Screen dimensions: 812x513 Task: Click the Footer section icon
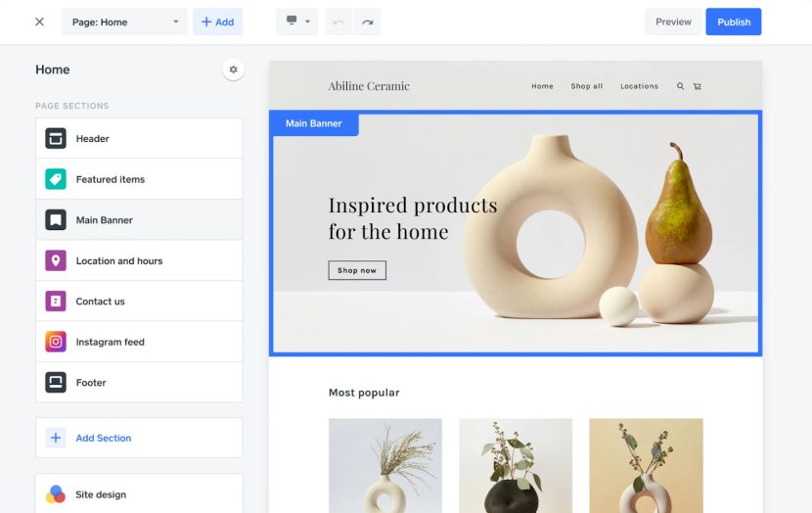[x=56, y=383]
